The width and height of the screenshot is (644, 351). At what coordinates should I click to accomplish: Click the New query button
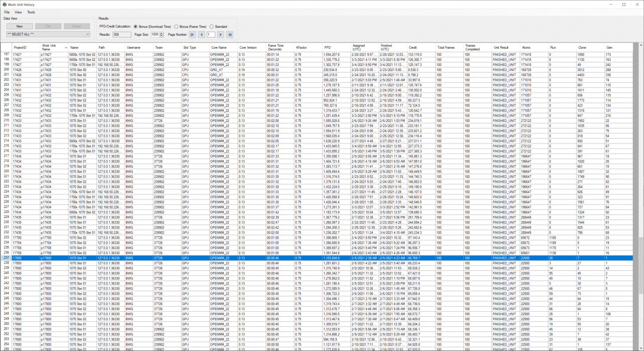(19, 26)
